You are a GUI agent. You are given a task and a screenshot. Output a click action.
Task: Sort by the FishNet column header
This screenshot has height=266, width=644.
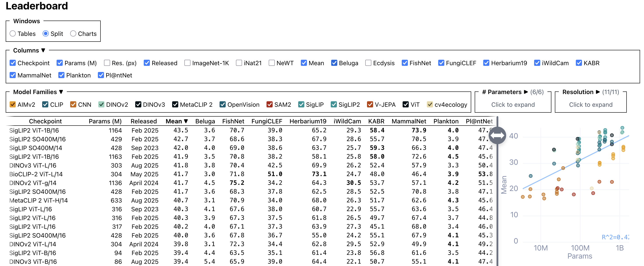233,121
